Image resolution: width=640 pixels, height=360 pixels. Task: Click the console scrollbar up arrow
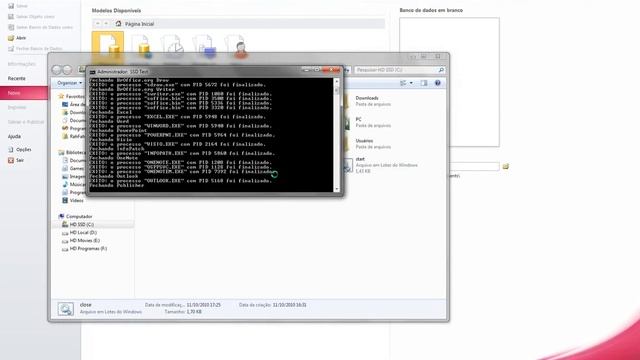click(337, 81)
